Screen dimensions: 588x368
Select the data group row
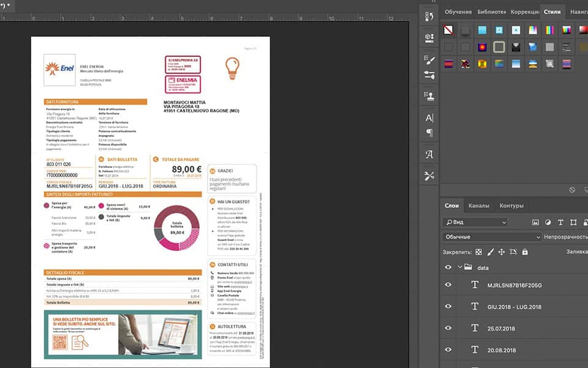[514, 267]
